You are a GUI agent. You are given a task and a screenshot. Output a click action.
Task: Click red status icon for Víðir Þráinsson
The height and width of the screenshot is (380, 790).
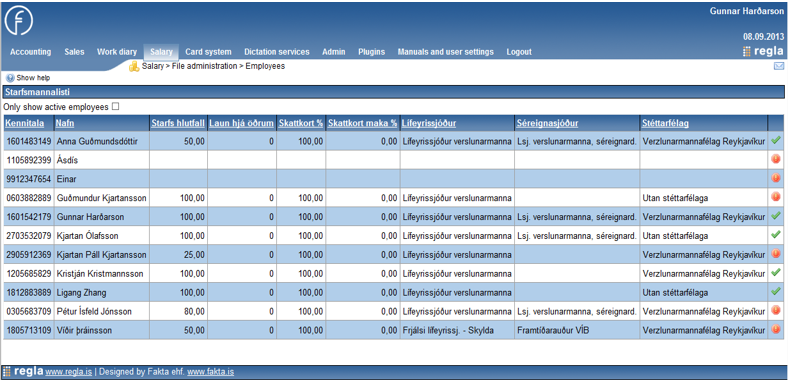[776, 330]
